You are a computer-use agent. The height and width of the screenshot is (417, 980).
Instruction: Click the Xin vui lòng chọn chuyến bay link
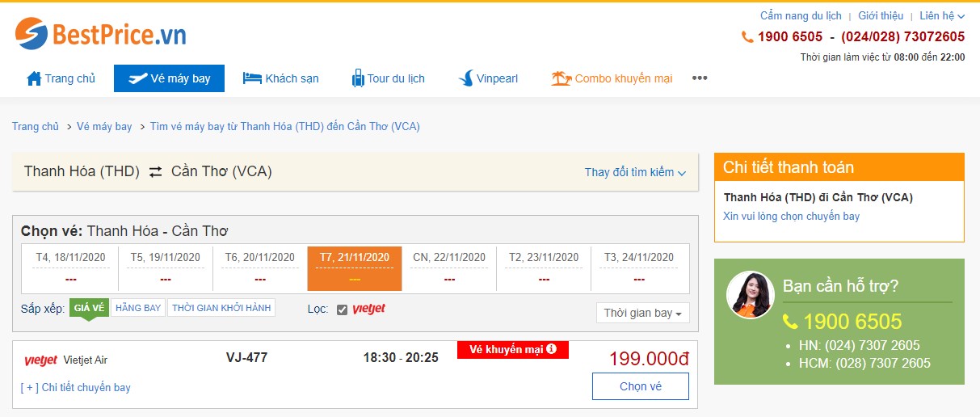[792, 216]
